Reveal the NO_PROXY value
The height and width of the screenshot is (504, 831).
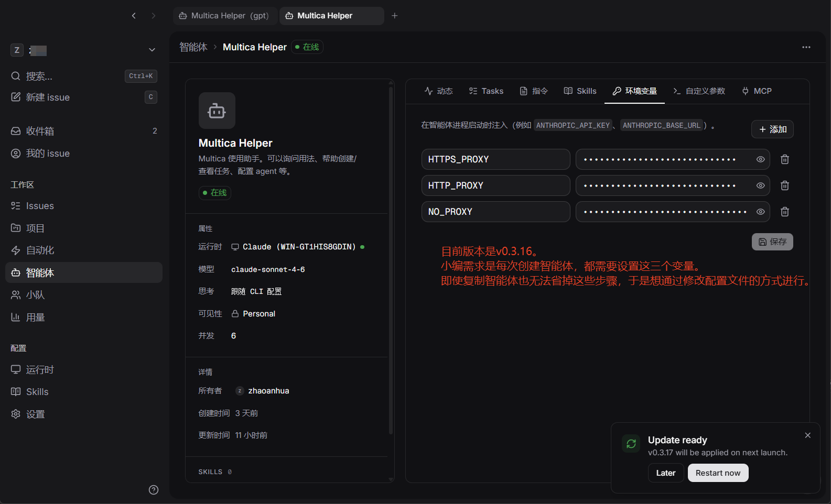(x=760, y=212)
